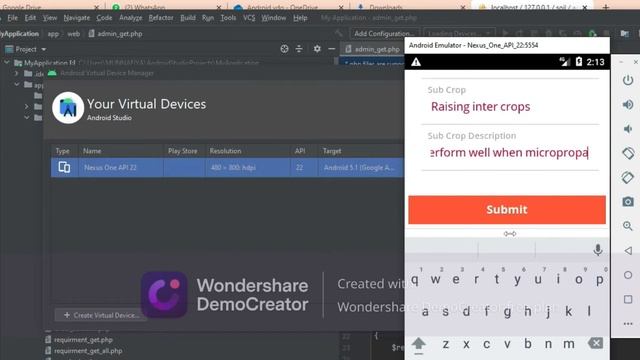This screenshot has height=360, width=640.
Task: Open the Help menu
Action: click(x=300, y=18)
